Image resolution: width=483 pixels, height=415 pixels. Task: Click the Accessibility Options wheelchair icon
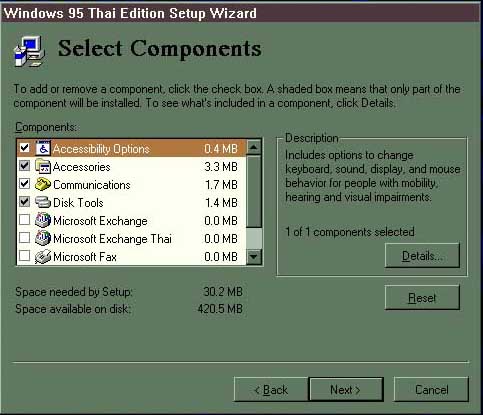pyautogui.click(x=43, y=148)
